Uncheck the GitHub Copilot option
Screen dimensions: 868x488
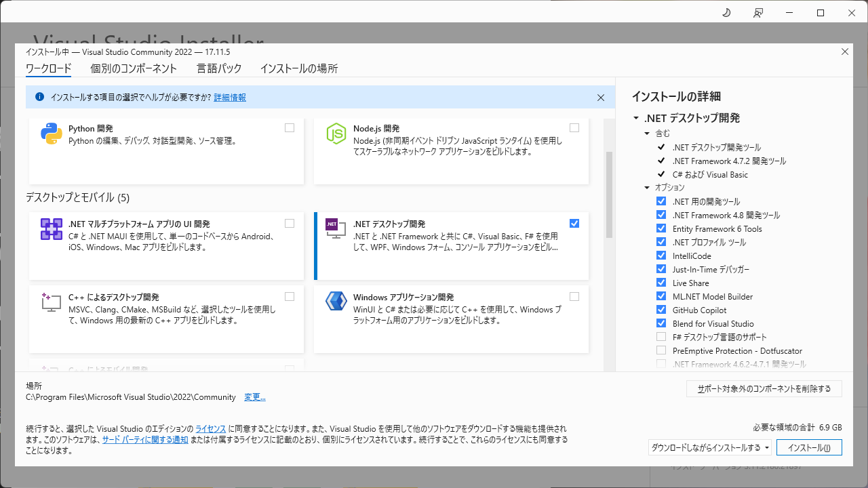tap(661, 310)
